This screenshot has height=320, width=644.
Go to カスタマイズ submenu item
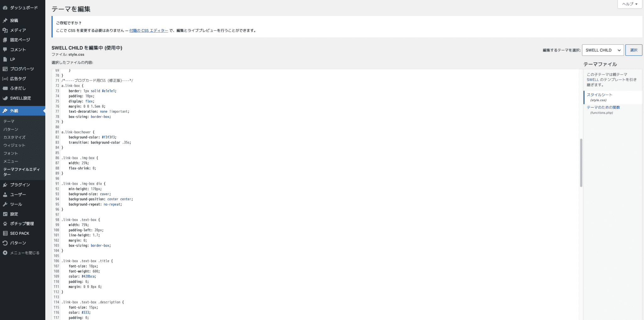(x=14, y=137)
